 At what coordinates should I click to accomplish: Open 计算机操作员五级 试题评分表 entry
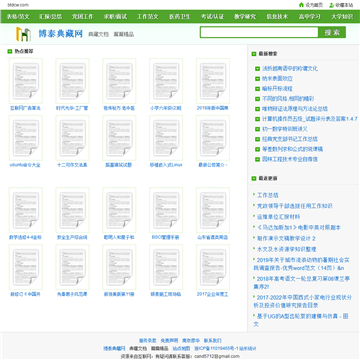(x=310, y=119)
